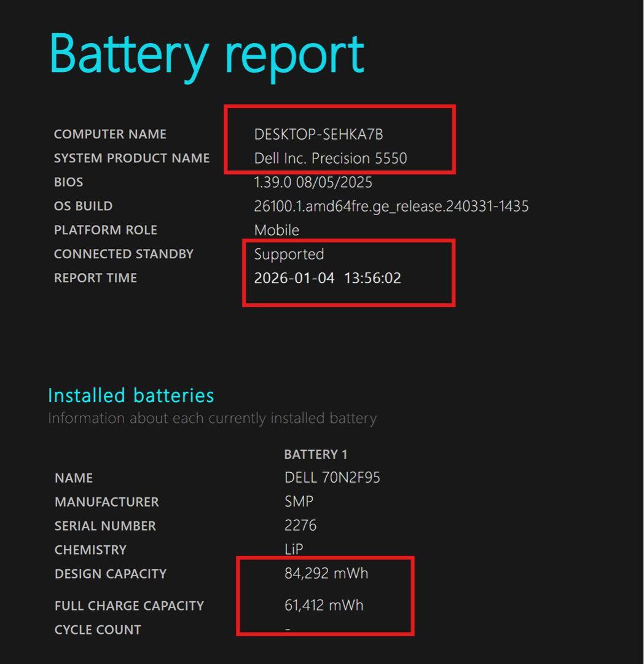Viewport: 644px width, 664px height.
Task: Select the "FULL CHARGE CAPACITY" row label
Action: coord(129,606)
